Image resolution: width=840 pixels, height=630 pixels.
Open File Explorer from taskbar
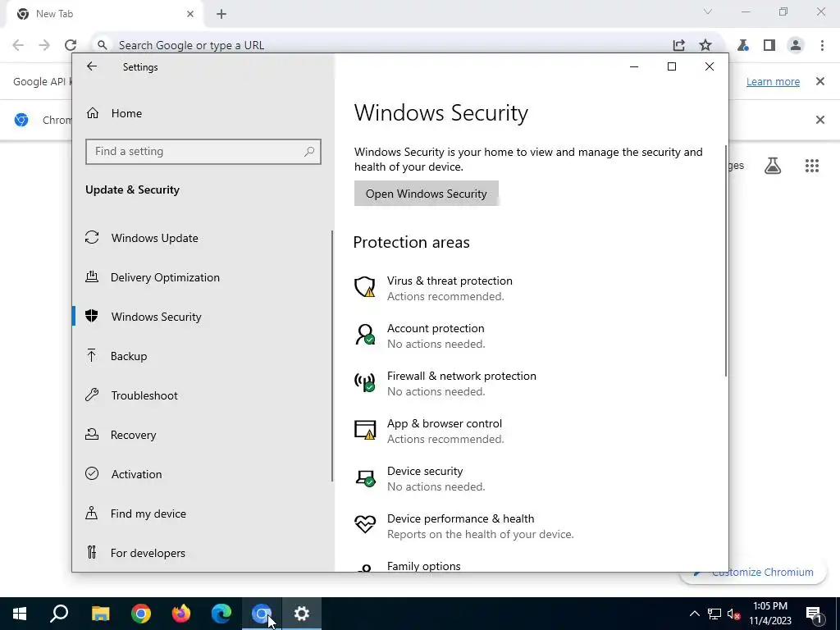point(100,614)
